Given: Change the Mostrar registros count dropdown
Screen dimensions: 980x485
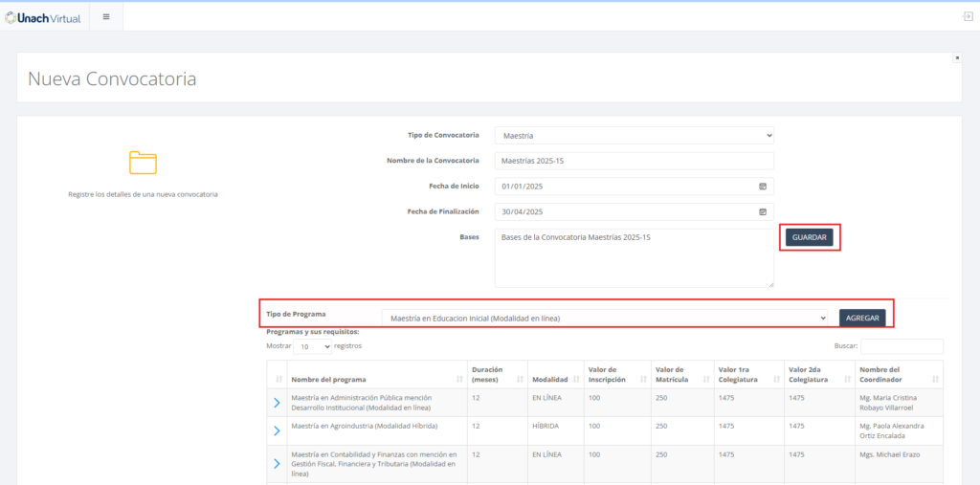Looking at the screenshot, I should click(x=312, y=346).
